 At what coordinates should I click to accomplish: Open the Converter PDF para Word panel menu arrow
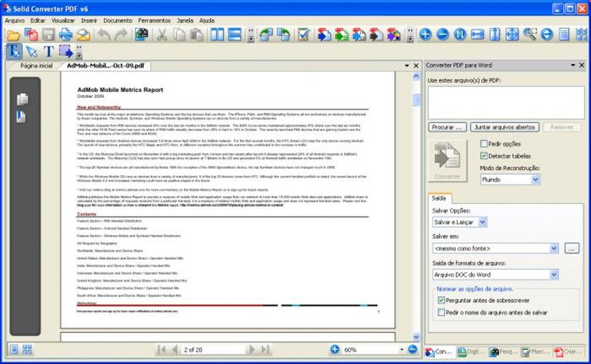tap(573, 65)
